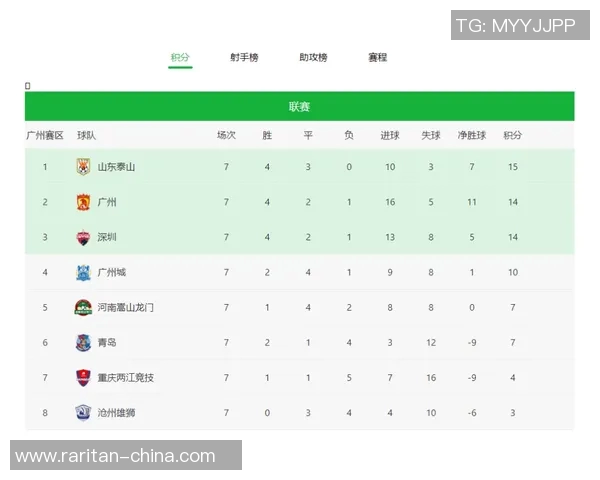Viewport: 600px width, 480px height.
Task: Switch to the 射手榜 tab
Action: [x=244, y=58]
